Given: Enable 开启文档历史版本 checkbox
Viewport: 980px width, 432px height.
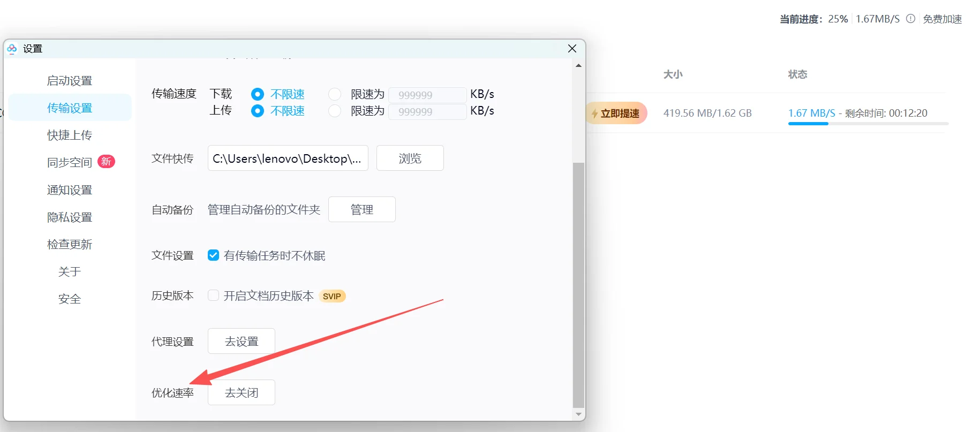Looking at the screenshot, I should click(213, 295).
